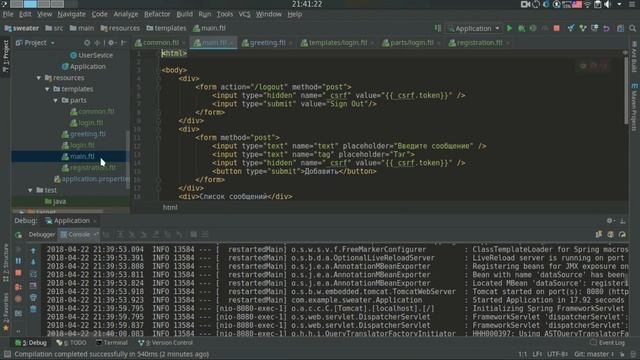Open the VCS menu
Image resolution: width=640 pixels, height=360 pixels.
point(244,14)
